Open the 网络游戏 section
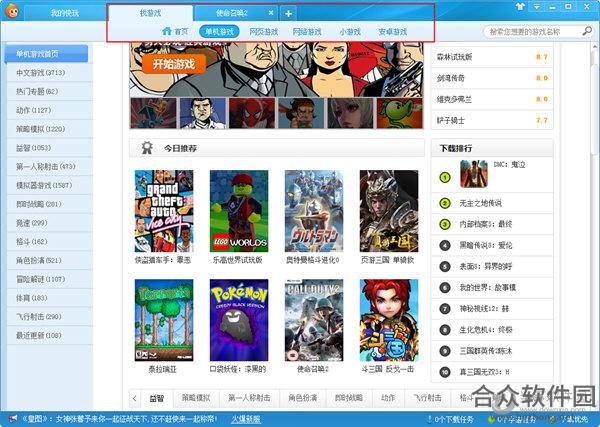This screenshot has width=600, height=427. [x=307, y=32]
